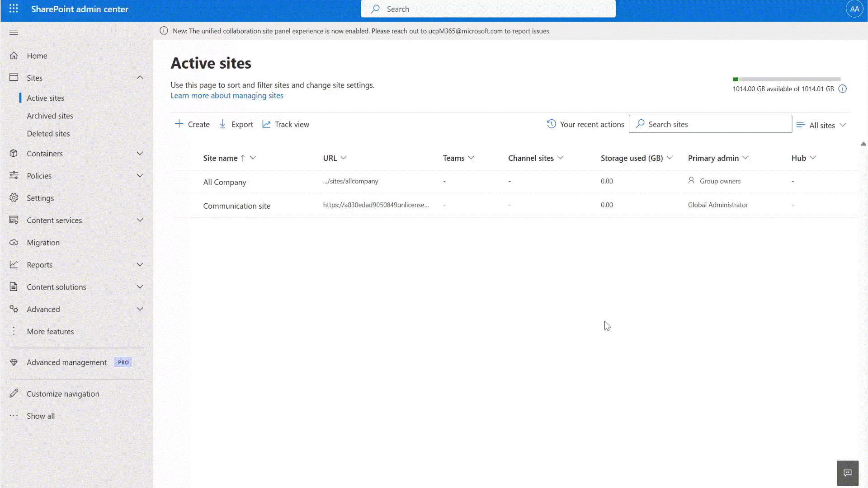The image size is (868, 488).
Task: Collapse the Sites navigation section
Action: click(x=140, y=78)
